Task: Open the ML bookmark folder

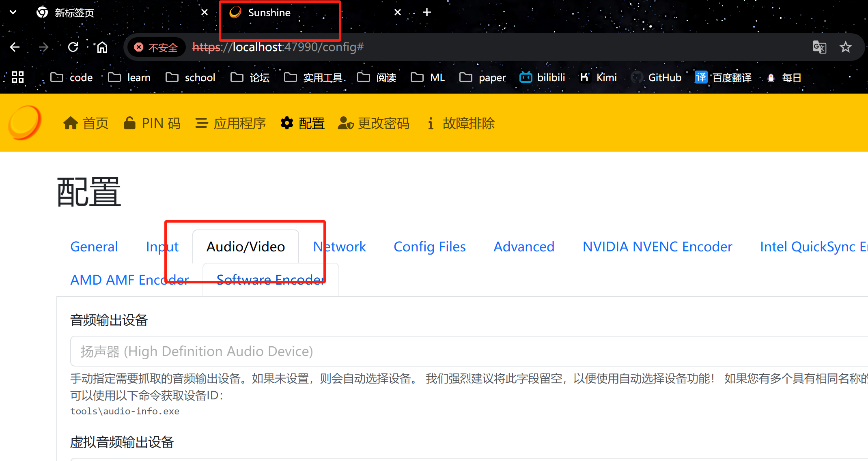Action: [428, 77]
